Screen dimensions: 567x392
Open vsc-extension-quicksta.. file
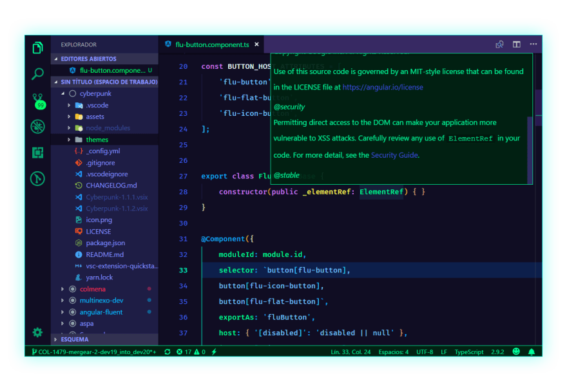point(104,266)
